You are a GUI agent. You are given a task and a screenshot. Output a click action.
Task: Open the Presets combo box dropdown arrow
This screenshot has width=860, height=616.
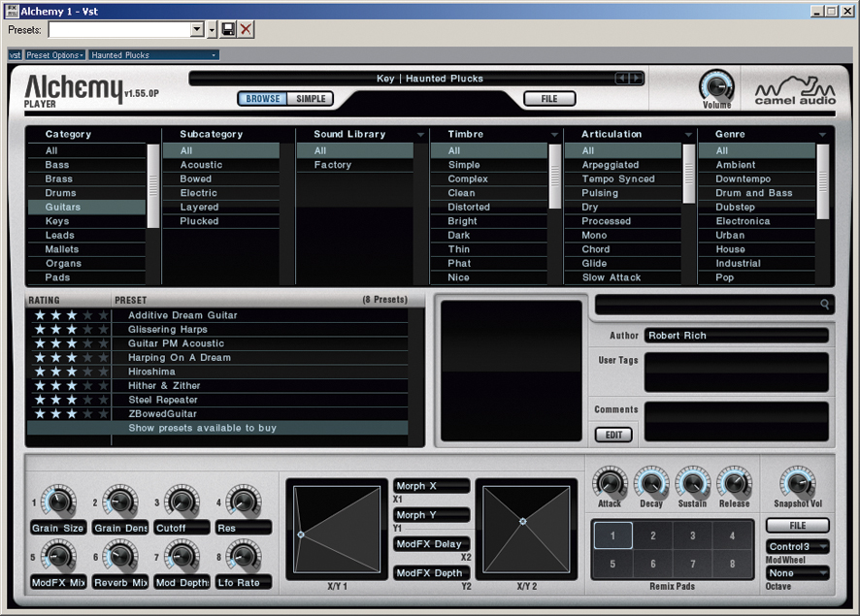197,30
